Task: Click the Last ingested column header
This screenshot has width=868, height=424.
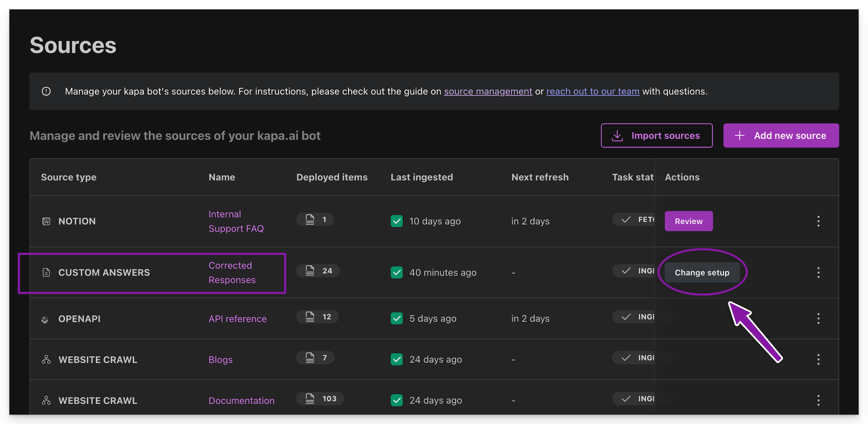Action: coord(422,177)
